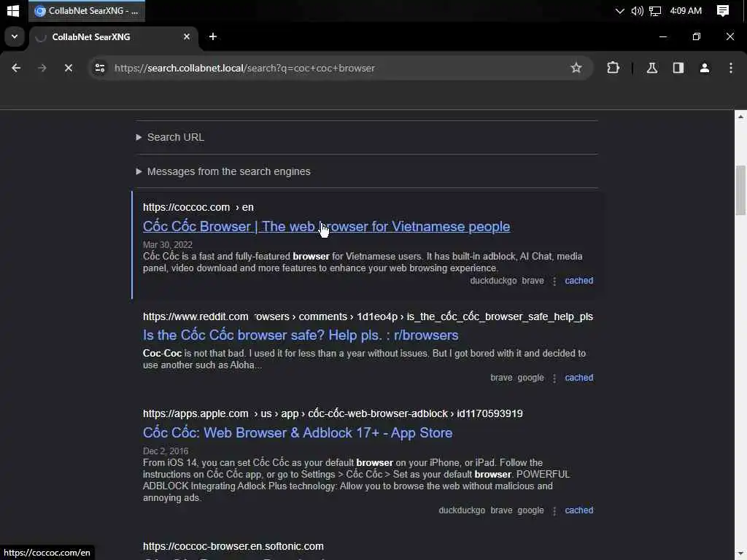Open the tab search dropdown arrow
Viewport: 747px width, 560px height.
pos(15,36)
